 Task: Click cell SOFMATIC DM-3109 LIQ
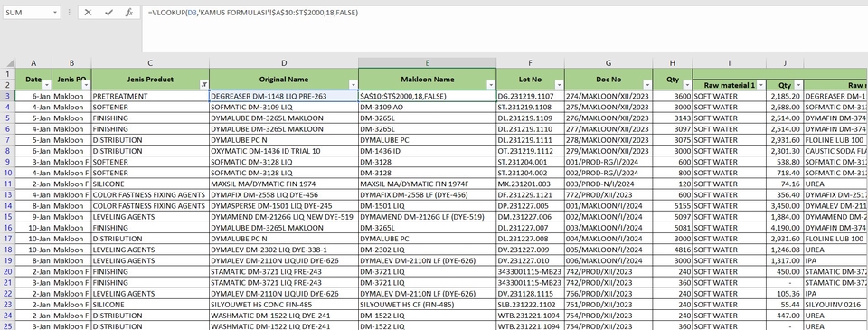[x=283, y=107]
